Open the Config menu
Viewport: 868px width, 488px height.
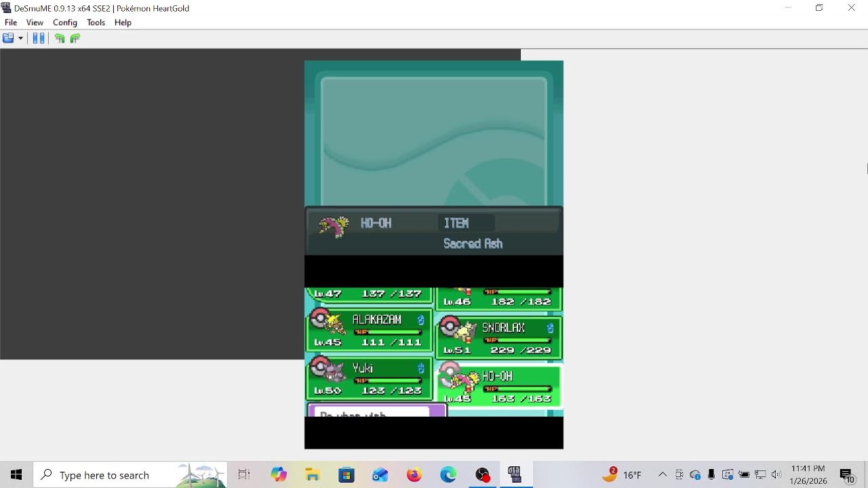coord(65,22)
